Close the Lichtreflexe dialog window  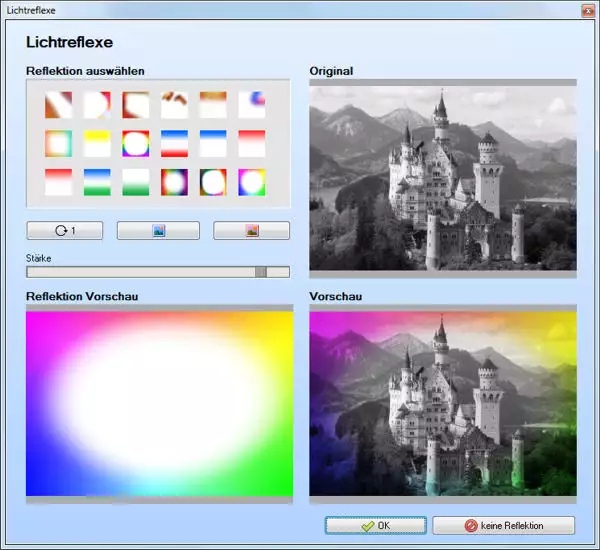pos(584,9)
